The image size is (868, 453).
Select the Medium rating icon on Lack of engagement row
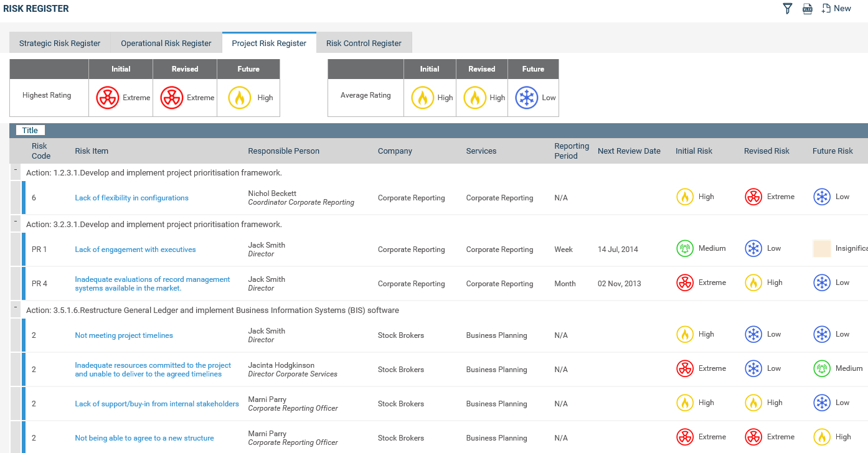point(684,247)
